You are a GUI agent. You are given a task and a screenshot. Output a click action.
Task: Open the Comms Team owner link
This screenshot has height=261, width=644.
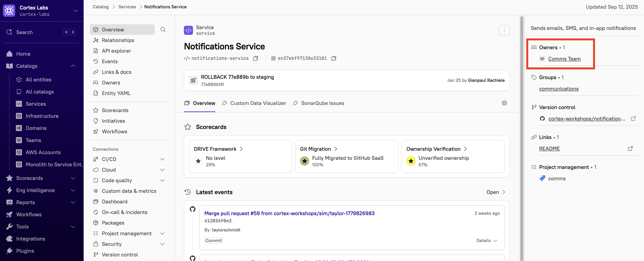tap(564, 59)
